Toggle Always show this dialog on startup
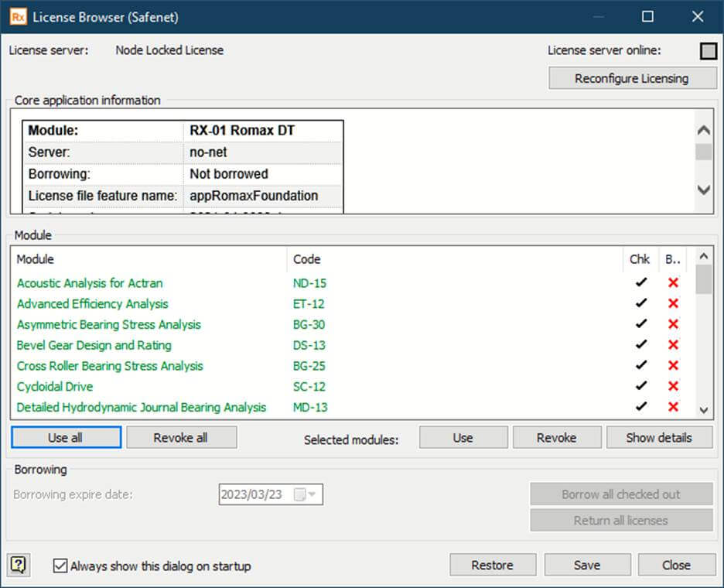724x588 pixels. 61,566
